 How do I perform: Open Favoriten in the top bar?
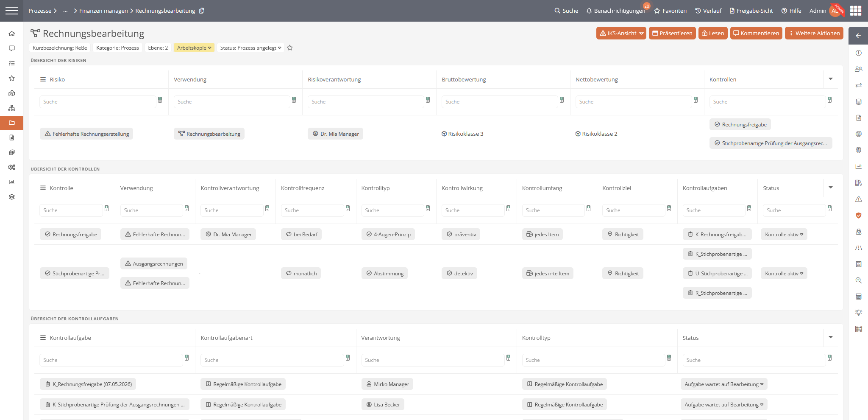670,11
